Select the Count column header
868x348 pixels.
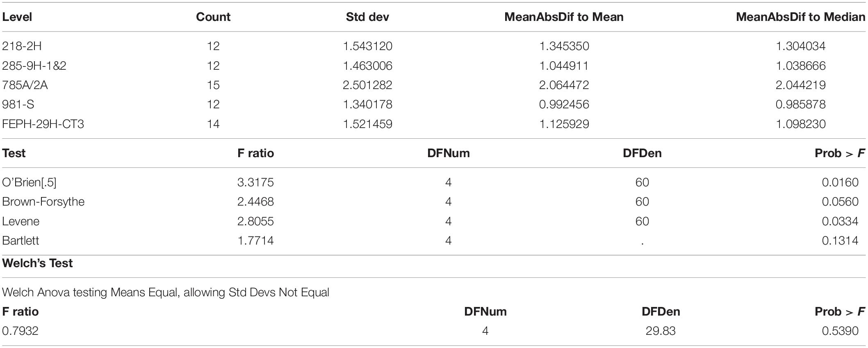point(213,17)
